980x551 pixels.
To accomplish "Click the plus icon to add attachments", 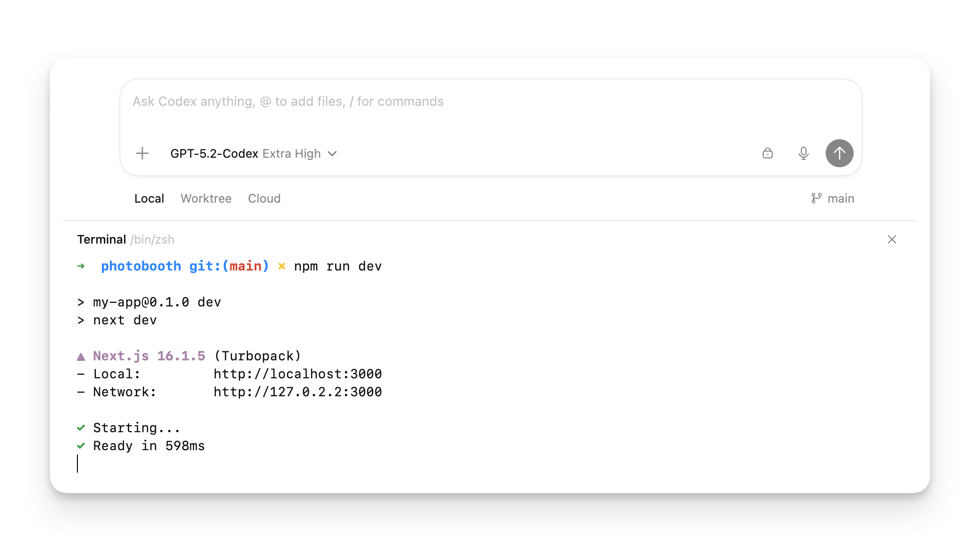I will [142, 153].
